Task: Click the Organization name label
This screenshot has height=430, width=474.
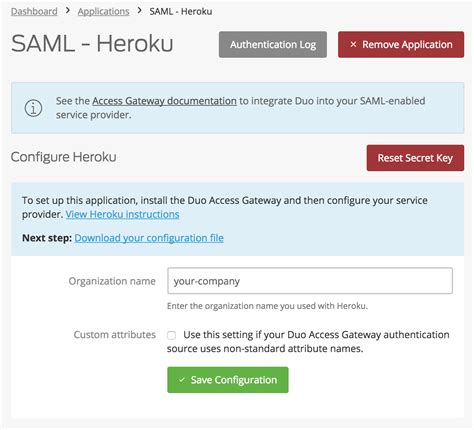Action: coord(112,281)
